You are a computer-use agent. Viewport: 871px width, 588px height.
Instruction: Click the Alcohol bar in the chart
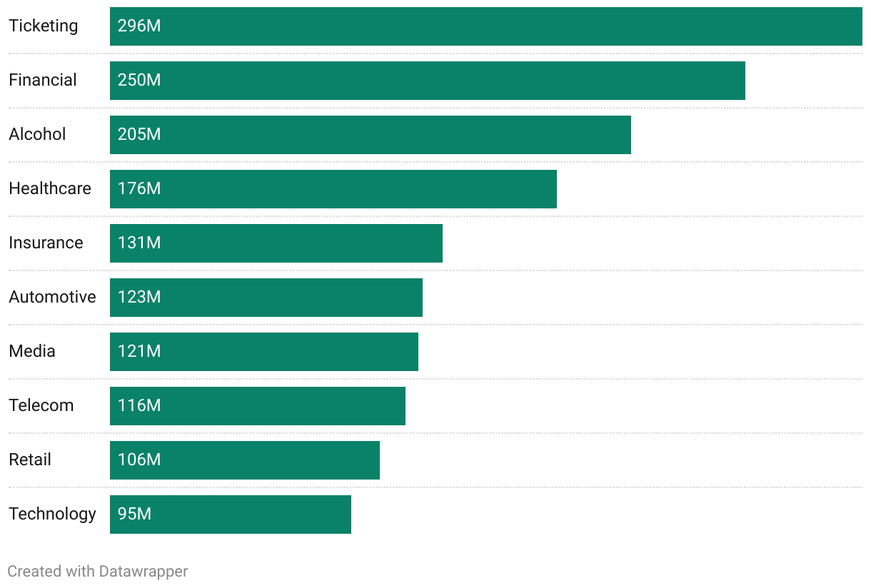[371, 135]
